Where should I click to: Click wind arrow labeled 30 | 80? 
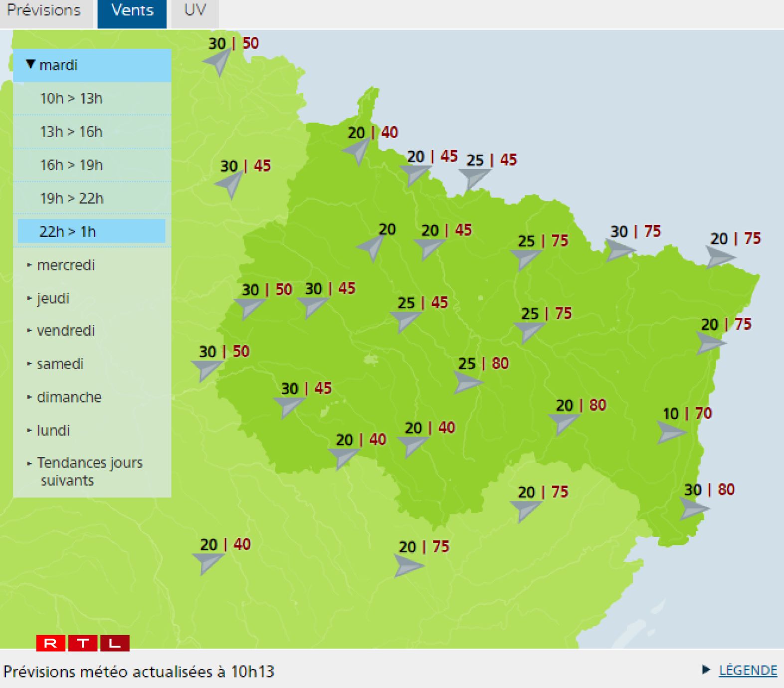click(693, 508)
